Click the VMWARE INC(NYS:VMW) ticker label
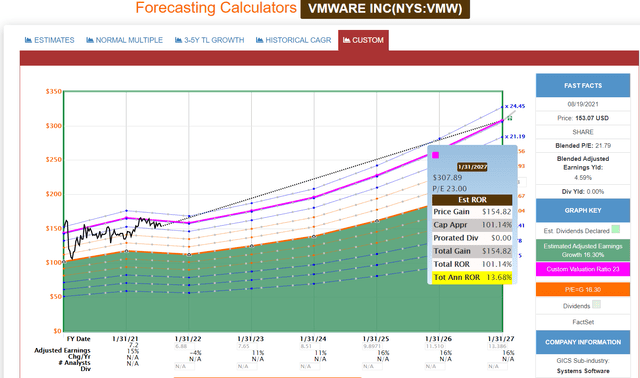This screenshot has width=640, height=378. coord(385,9)
